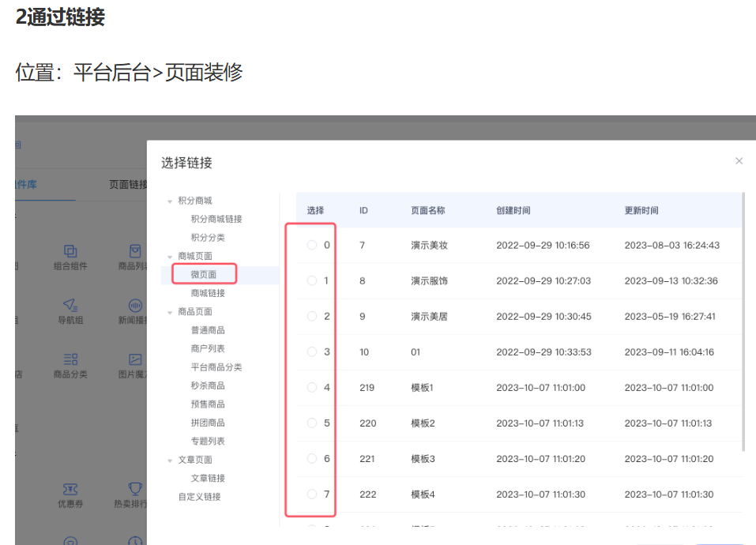
Task: Select 文章链接 in the tree
Action: point(208,478)
